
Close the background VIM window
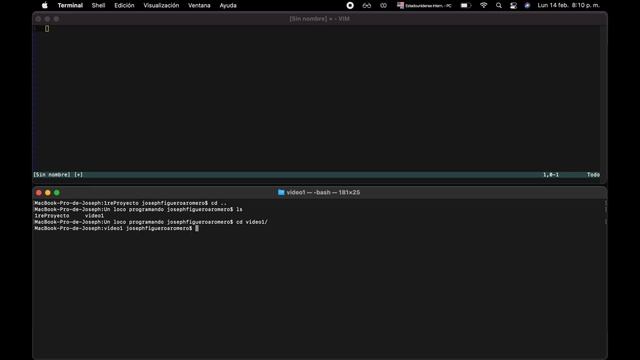pos(38,19)
